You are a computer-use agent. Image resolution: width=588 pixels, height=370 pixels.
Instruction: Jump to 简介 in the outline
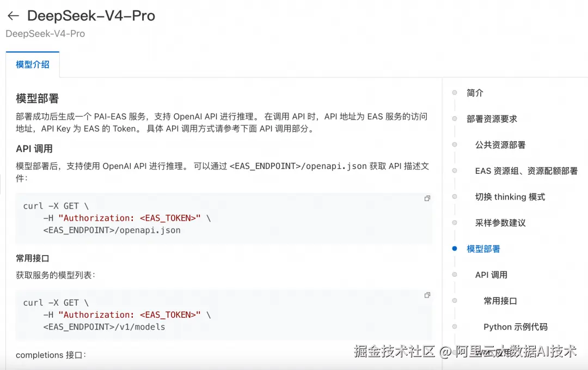(475, 93)
